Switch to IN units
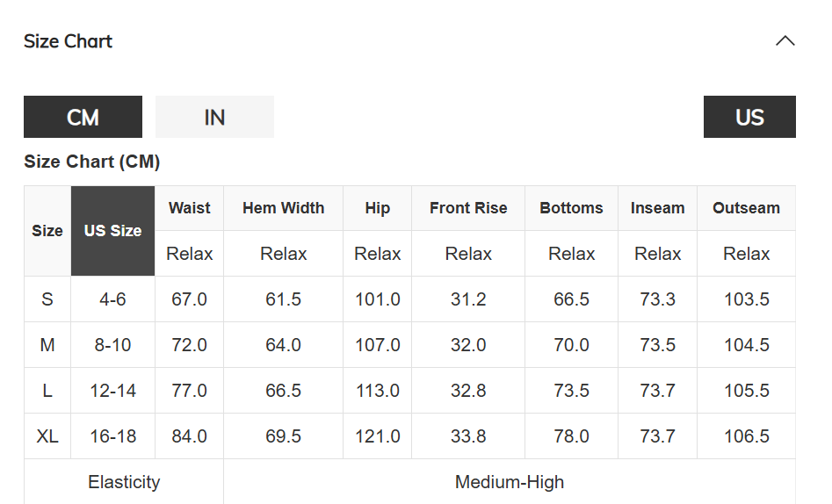Image resolution: width=832 pixels, height=504 pixels. tap(214, 117)
